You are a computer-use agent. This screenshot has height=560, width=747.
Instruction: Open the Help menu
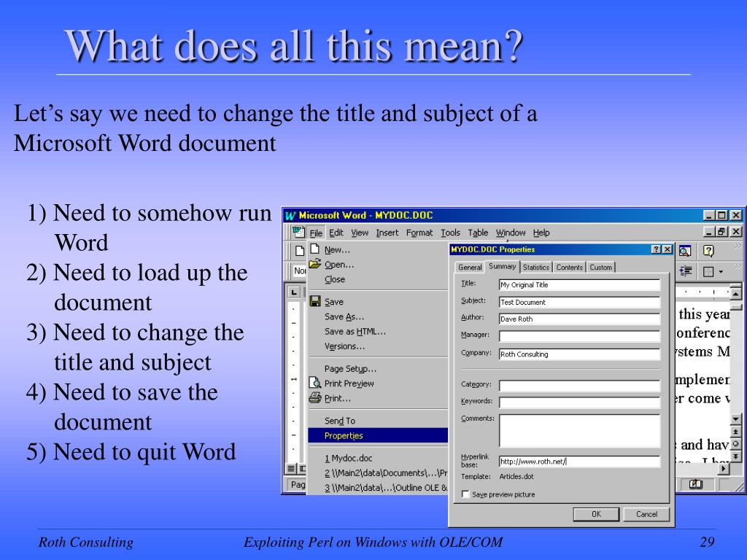541,233
